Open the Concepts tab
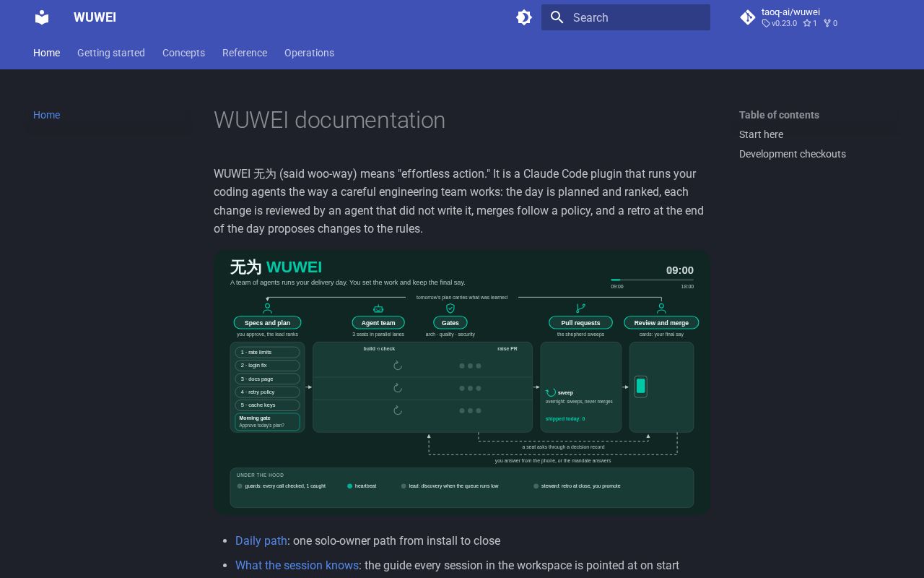The width and height of the screenshot is (924, 578). point(183,53)
